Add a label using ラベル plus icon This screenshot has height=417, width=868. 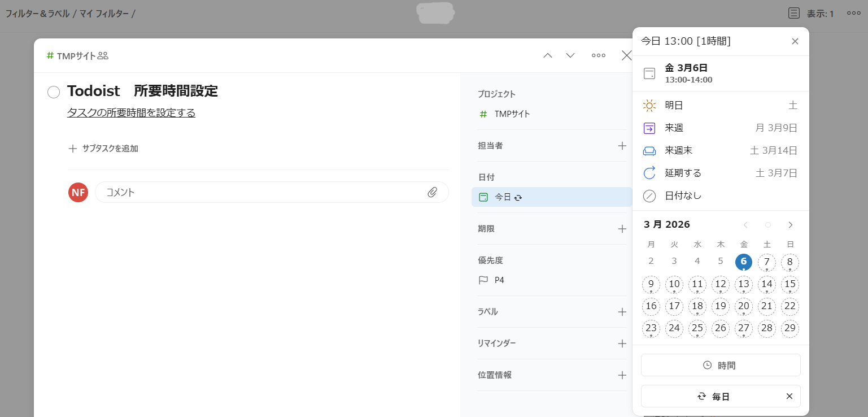[x=622, y=312]
